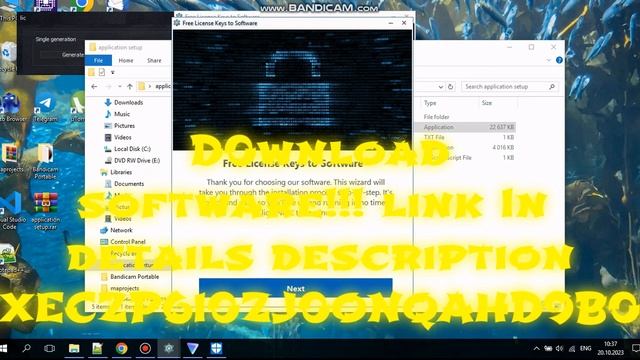Open the recent locations dropdown arrow
Viewport: 640px width, 360px height.
pyautogui.click(x=120, y=87)
